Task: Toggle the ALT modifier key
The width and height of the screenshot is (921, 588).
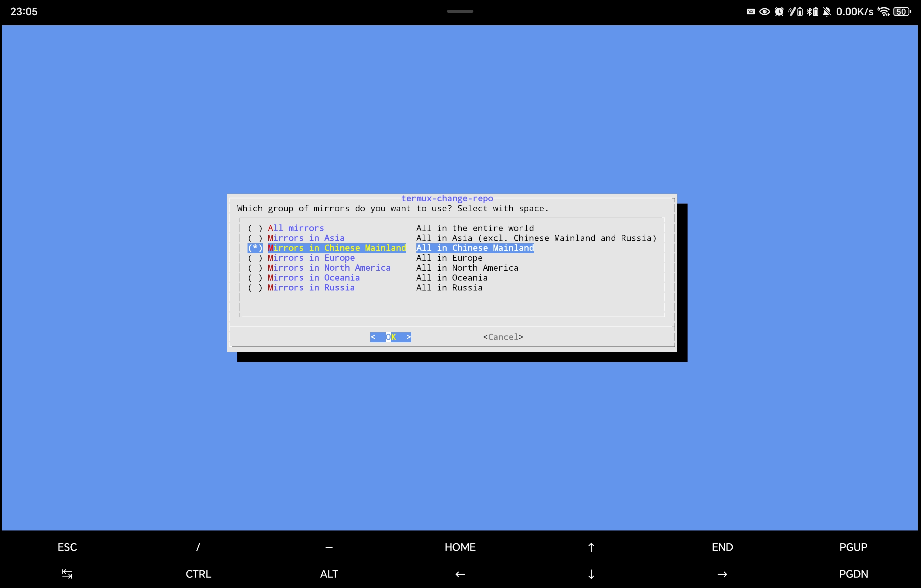Action: pos(329,574)
